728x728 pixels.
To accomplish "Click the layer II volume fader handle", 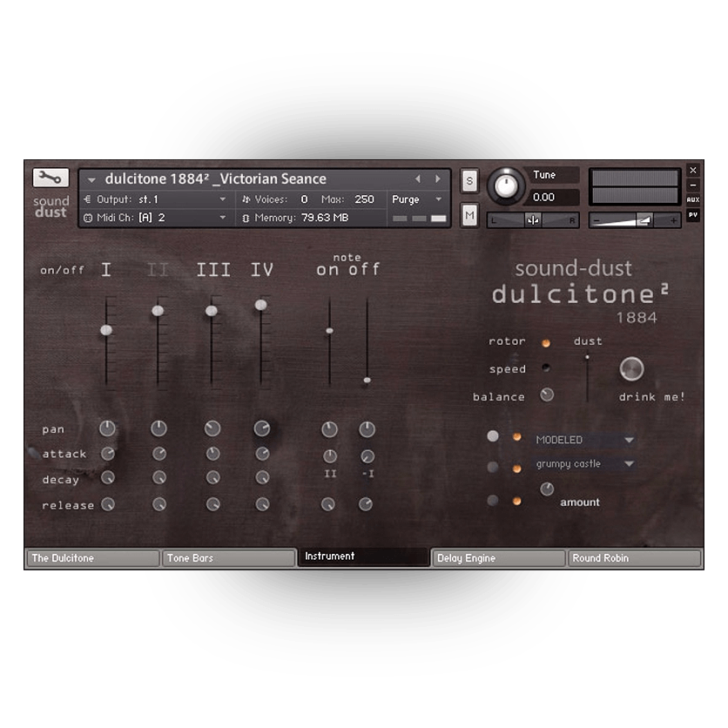I will pos(158,311).
